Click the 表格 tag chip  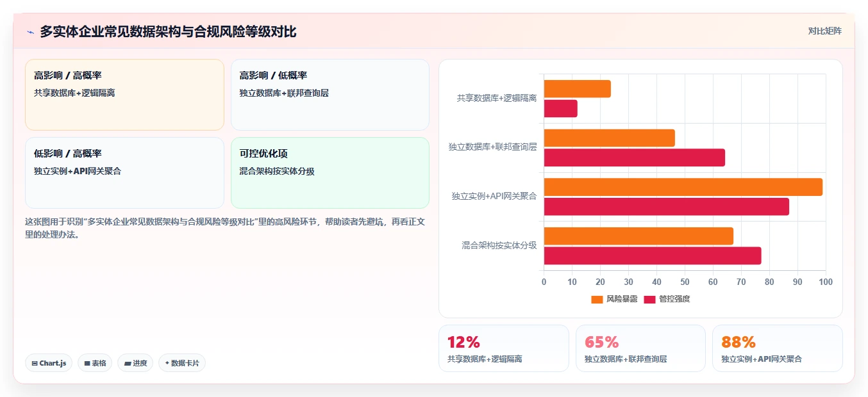pyautogui.click(x=95, y=363)
